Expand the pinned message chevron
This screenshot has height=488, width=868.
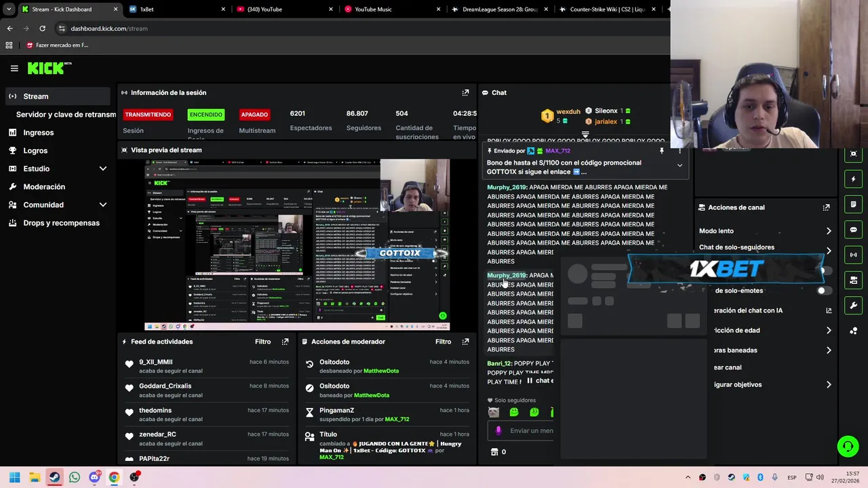tap(679, 165)
